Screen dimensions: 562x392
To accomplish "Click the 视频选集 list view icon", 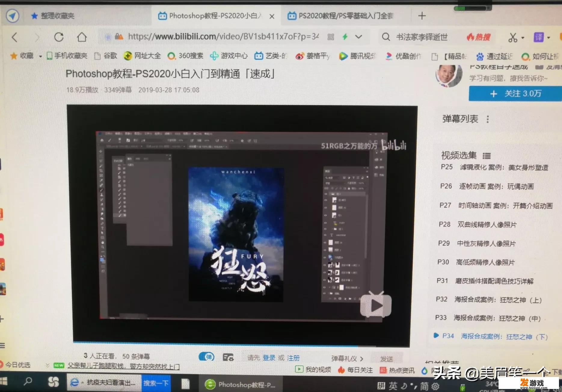I will [x=487, y=156].
